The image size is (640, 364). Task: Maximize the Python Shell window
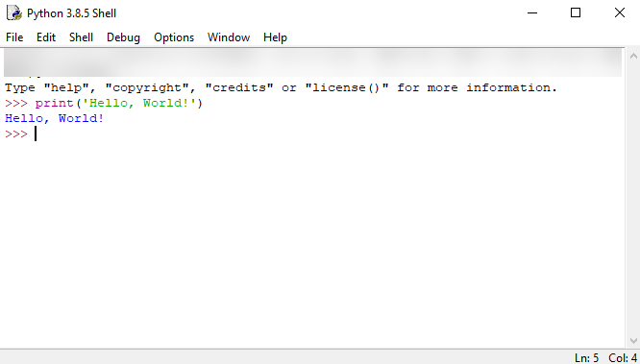pyautogui.click(x=576, y=13)
